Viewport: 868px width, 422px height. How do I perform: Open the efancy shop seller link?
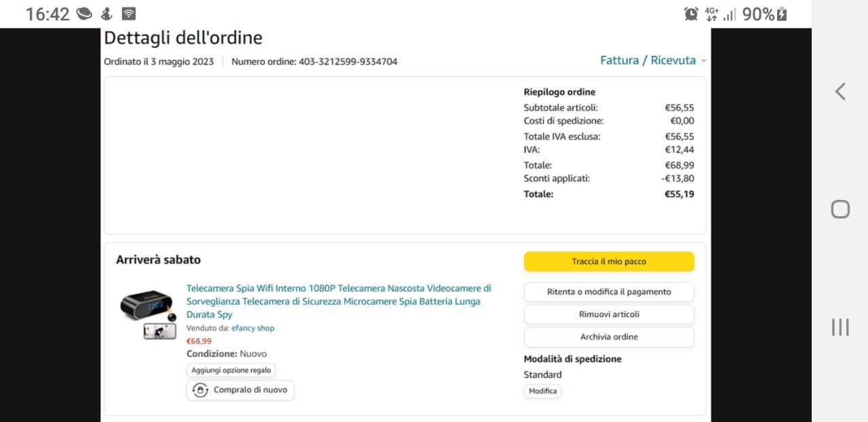(252, 328)
